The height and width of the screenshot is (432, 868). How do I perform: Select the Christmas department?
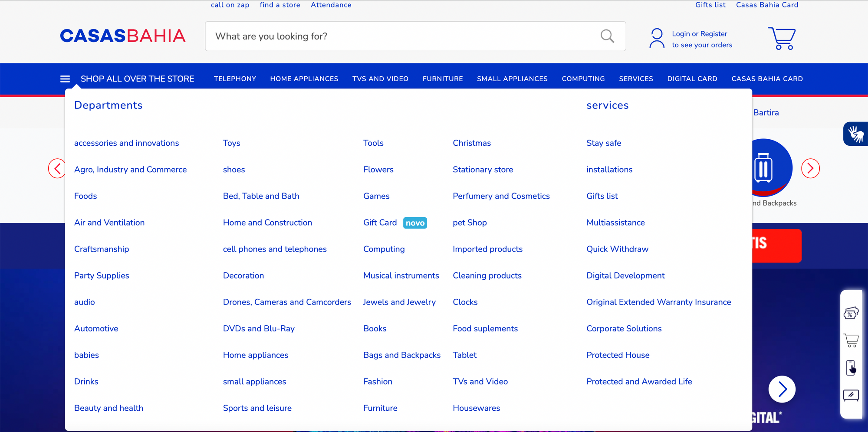coord(472,143)
